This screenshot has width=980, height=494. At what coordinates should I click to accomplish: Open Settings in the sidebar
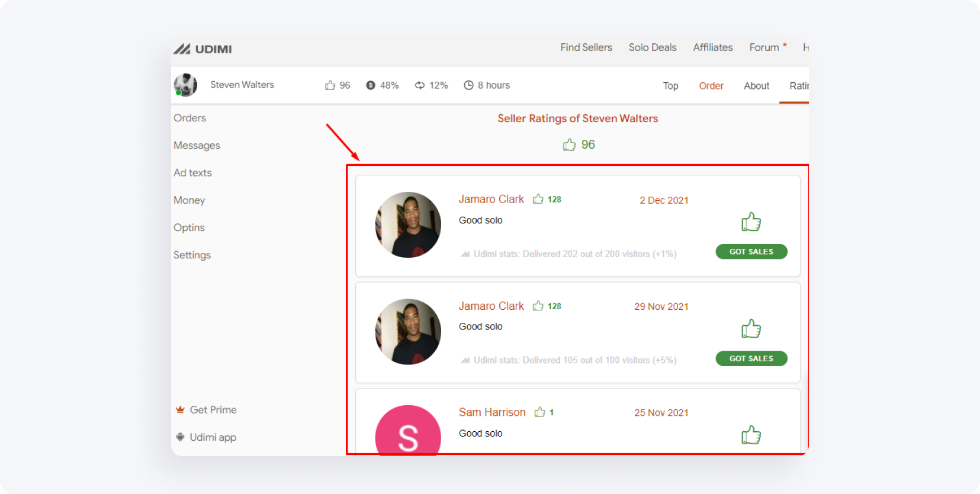(x=192, y=255)
